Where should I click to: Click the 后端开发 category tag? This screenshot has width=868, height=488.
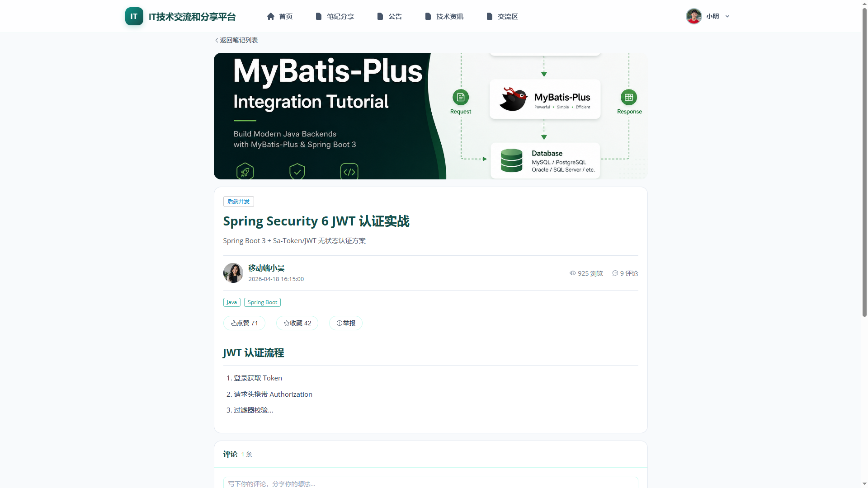pos(239,202)
